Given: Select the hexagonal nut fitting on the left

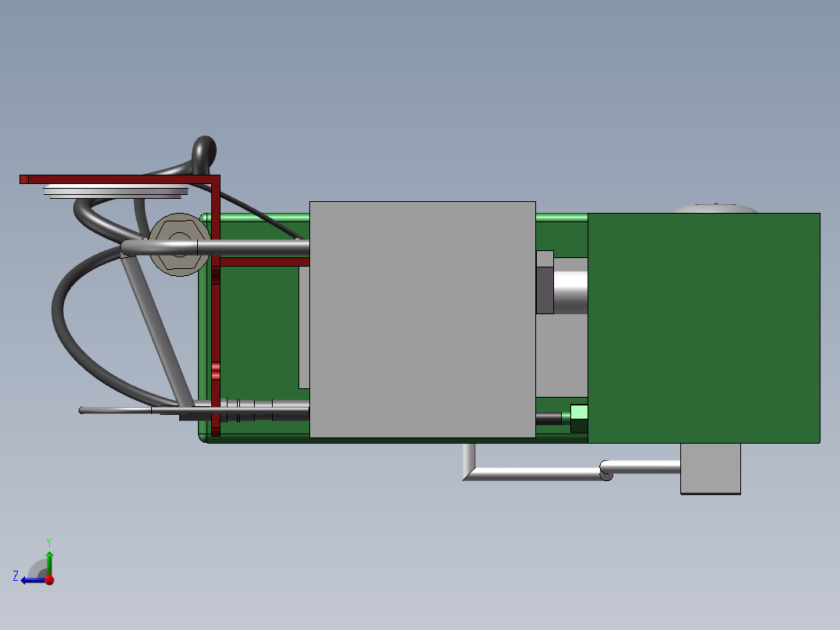Looking at the screenshot, I should coord(179,245).
